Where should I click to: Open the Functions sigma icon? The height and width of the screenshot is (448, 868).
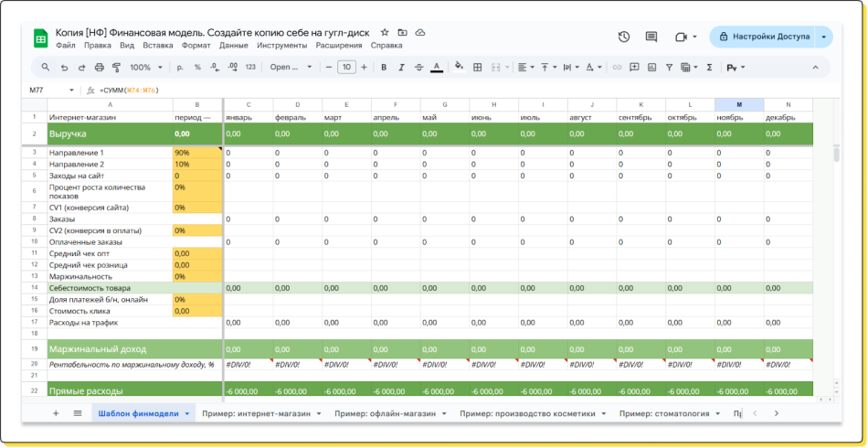[x=709, y=68]
